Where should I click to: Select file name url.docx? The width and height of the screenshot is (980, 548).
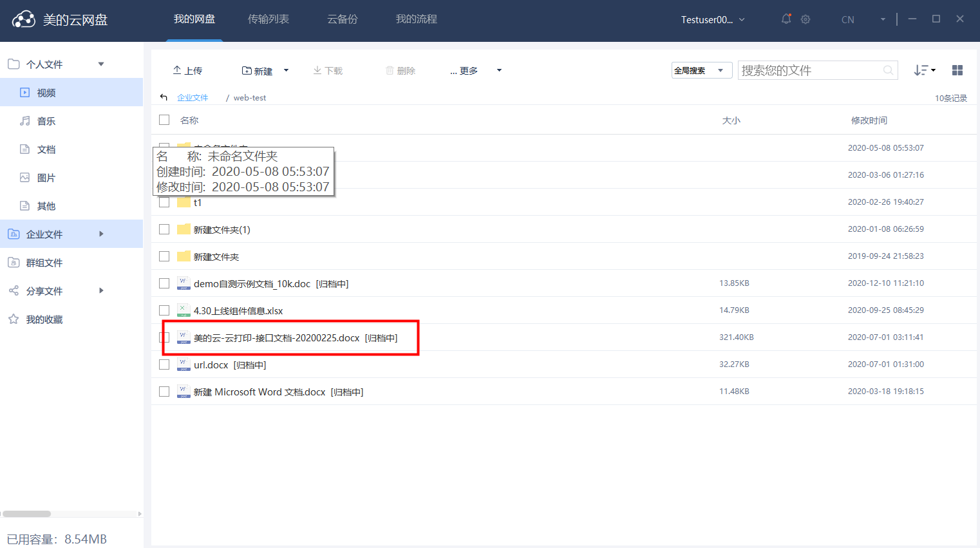point(211,364)
